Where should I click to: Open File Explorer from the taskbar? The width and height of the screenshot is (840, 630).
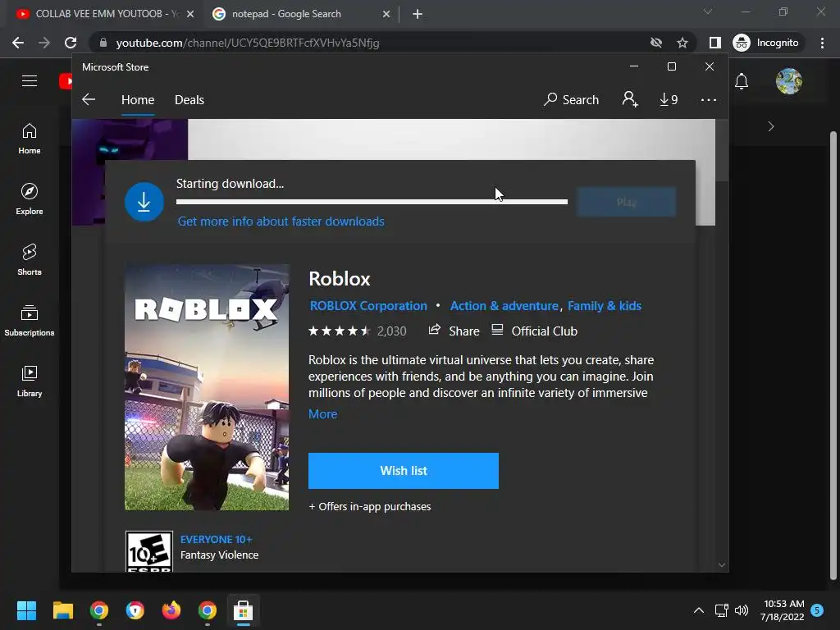[62, 610]
